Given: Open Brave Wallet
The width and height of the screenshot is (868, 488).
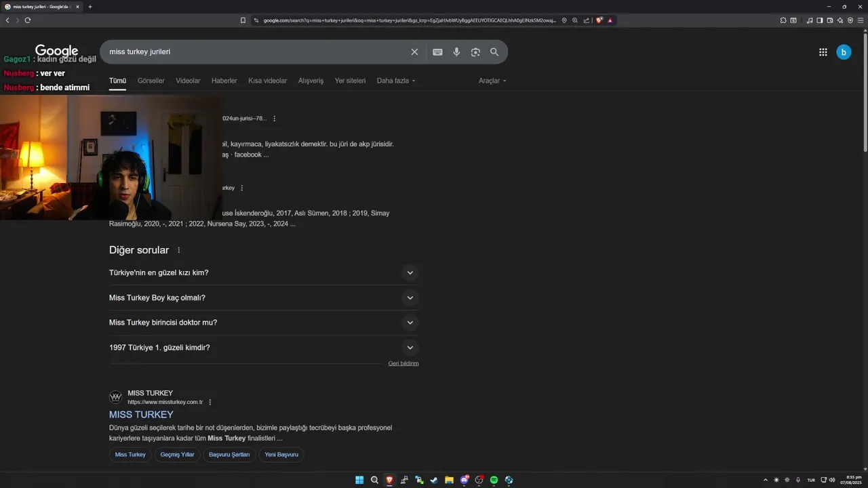Looking at the screenshot, I should tap(830, 20).
